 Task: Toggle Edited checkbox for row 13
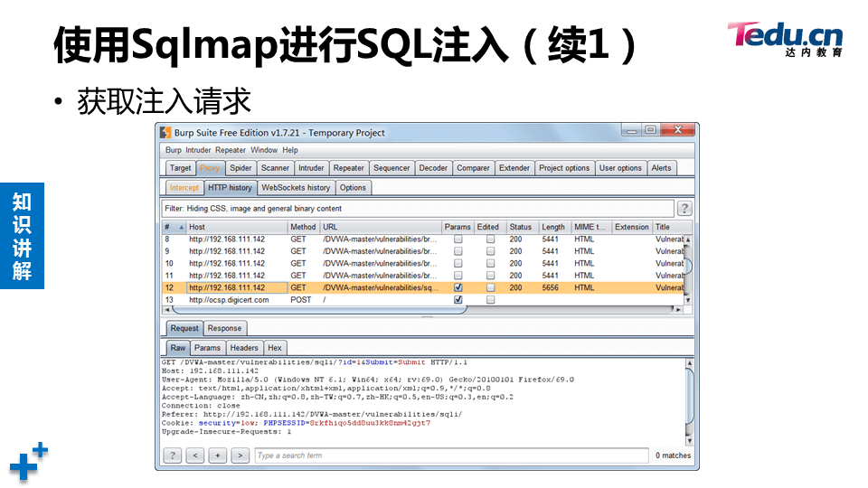[x=490, y=300]
